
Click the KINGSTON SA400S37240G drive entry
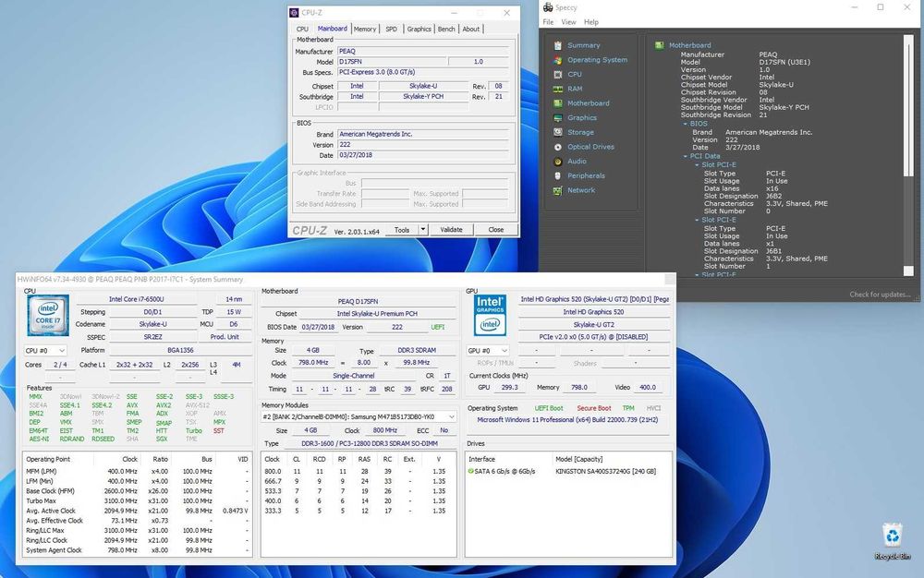pyautogui.click(x=606, y=471)
